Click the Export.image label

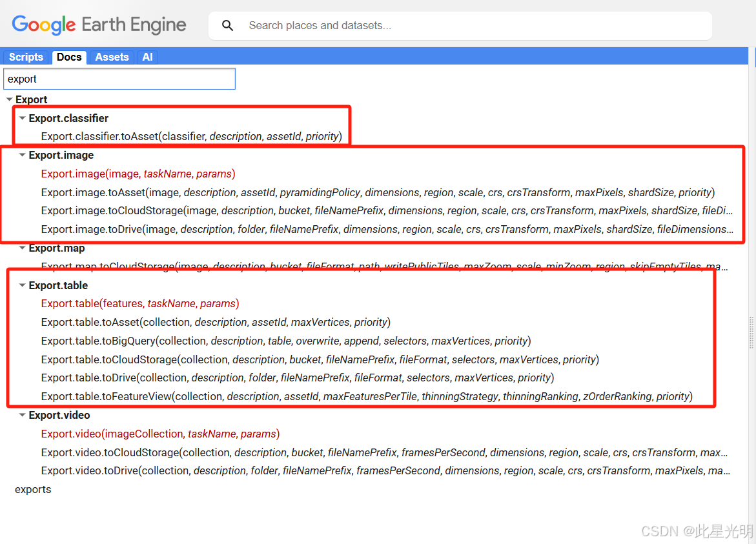pos(61,155)
